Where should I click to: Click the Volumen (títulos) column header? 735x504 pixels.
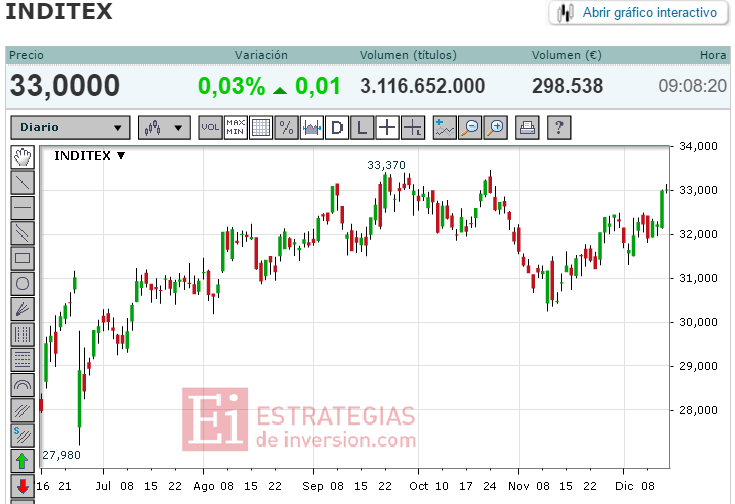[x=408, y=55]
